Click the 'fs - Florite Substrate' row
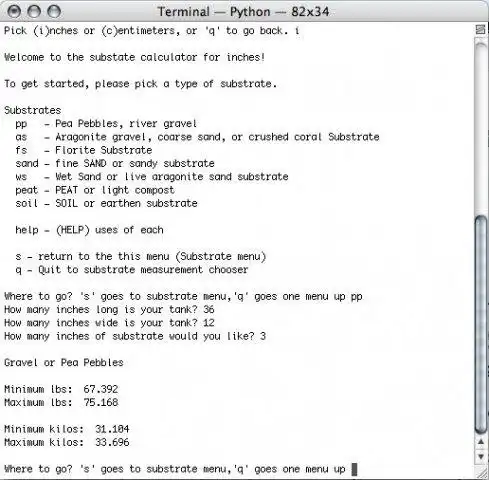The image size is (489, 480). coord(84,150)
